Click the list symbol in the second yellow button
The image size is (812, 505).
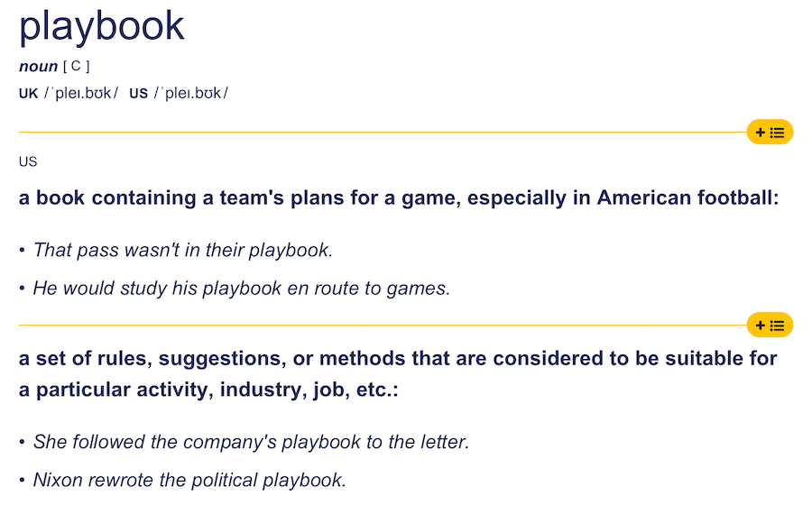coord(778,326)
